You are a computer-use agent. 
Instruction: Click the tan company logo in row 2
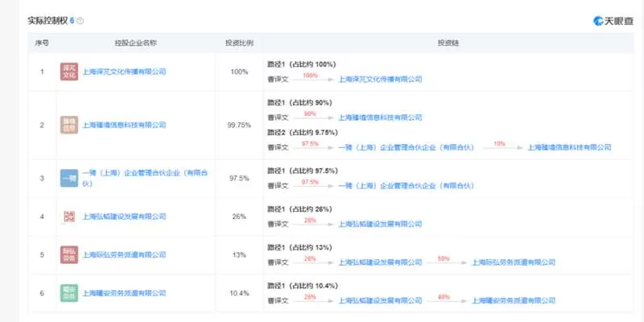[x=69, y=125]
